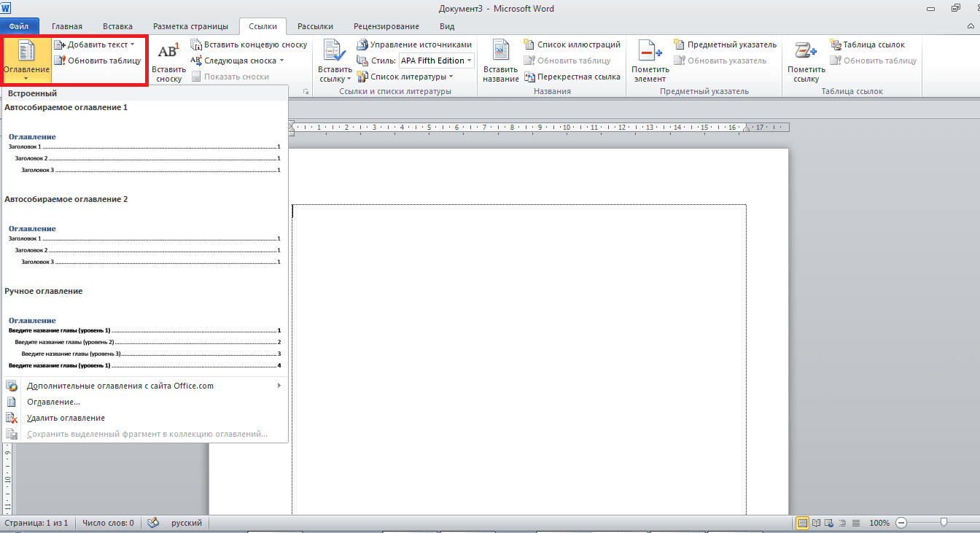980x533 pixels.
Task: Open the Файл tab
Action: (19, 26)
